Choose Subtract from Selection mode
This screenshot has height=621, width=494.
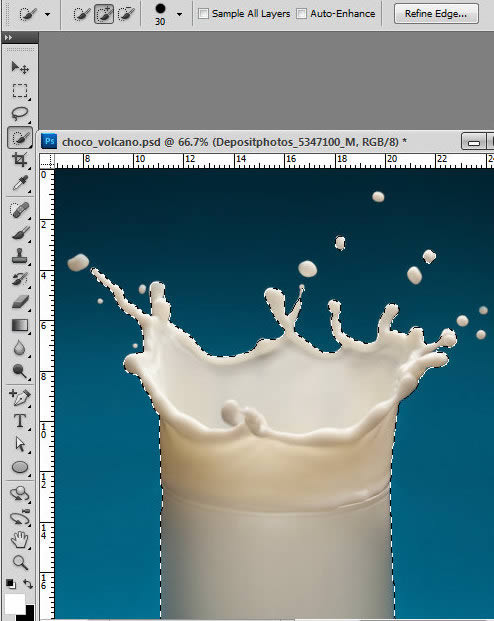(126, 14)
